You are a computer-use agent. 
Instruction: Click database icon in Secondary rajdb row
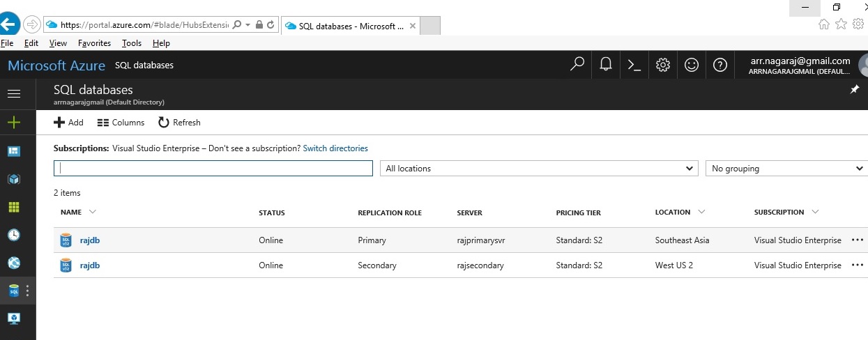click(66, 265)
